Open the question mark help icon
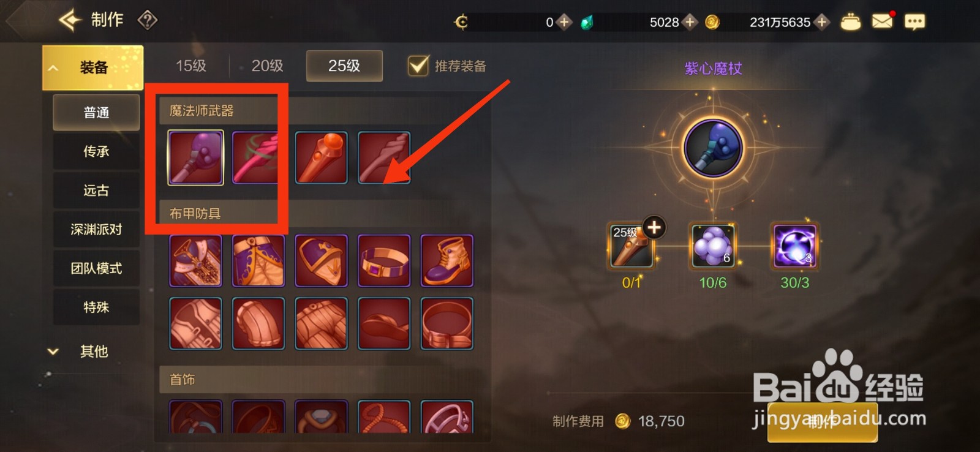980x452 pixels. click(x=148, y=20)
